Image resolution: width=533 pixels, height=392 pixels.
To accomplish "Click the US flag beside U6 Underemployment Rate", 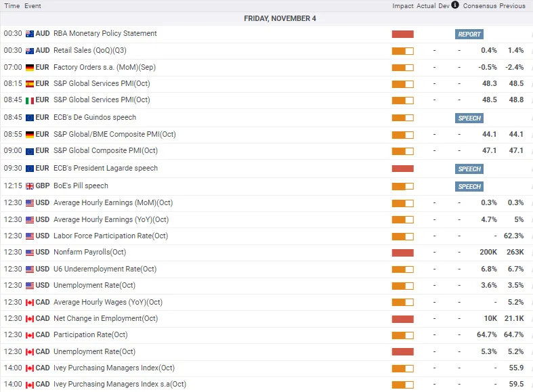I will 30,269.
